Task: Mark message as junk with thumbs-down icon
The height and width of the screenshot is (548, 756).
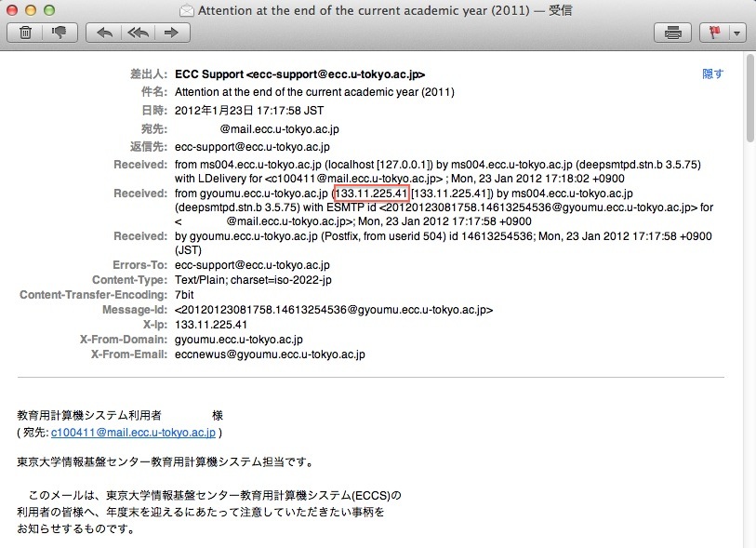Action: click(60, 33)
